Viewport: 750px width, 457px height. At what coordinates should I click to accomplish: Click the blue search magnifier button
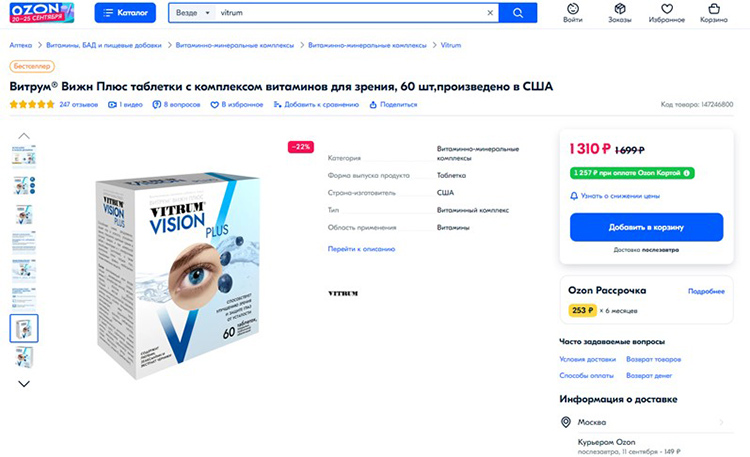click(518, 13)
